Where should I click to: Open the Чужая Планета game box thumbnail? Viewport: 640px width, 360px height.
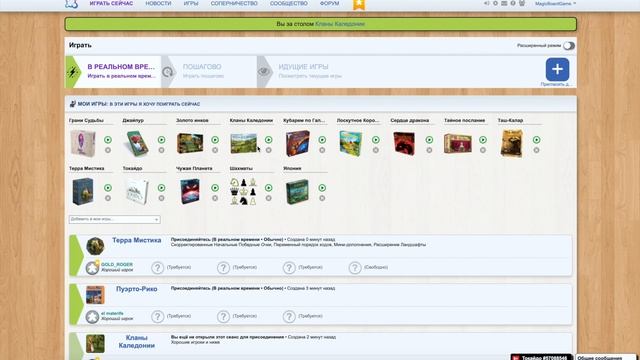click(190, 191)
